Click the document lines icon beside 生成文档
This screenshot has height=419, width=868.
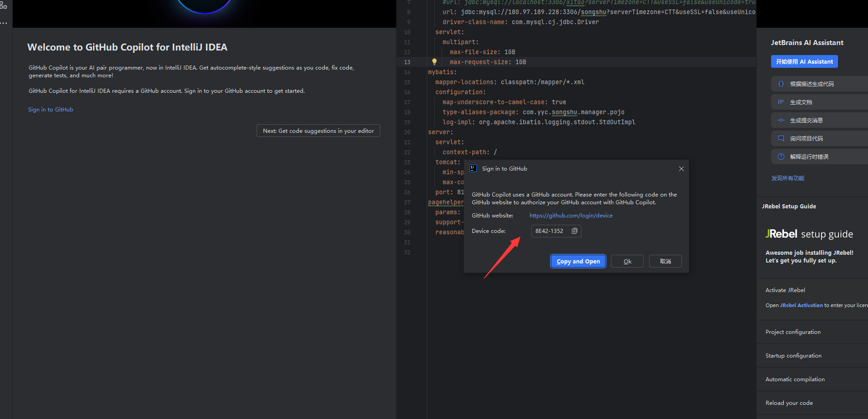(781, 102)
